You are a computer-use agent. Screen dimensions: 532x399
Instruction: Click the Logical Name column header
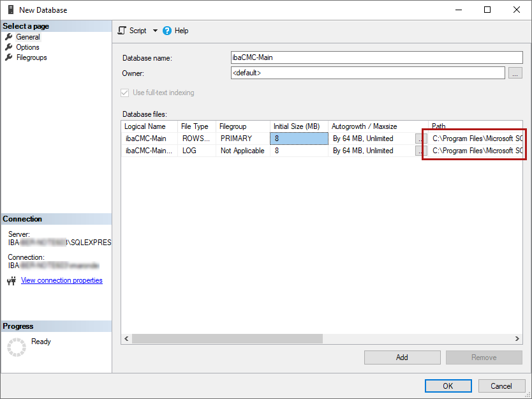click(x=149, y=126)
